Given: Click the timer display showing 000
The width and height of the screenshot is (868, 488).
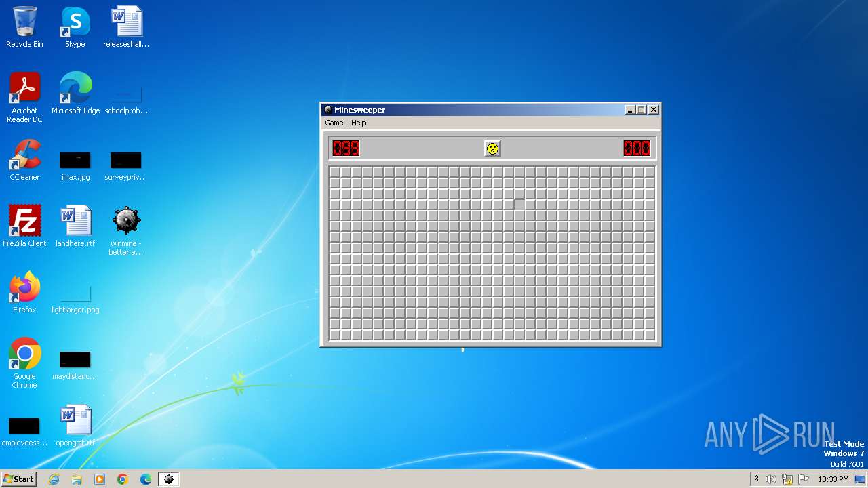Looking at the screenshot, I should 637,148.
